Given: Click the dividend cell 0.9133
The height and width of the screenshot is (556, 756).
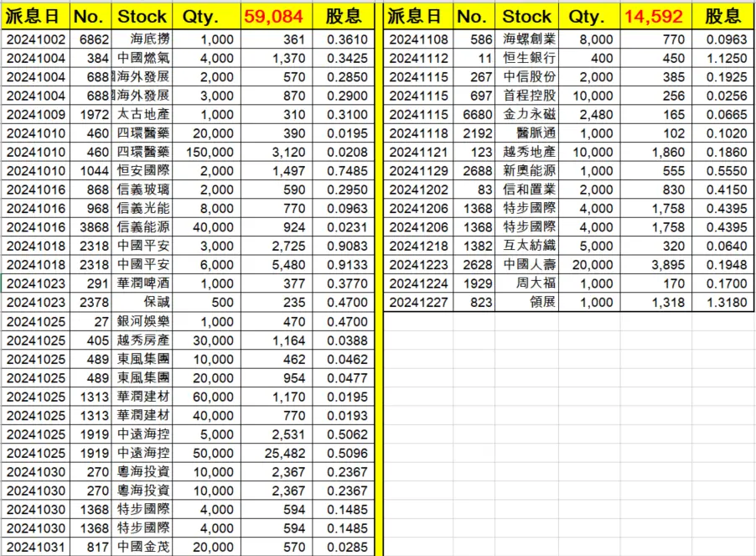Looking at the screenshot, I should coord(343,265).
